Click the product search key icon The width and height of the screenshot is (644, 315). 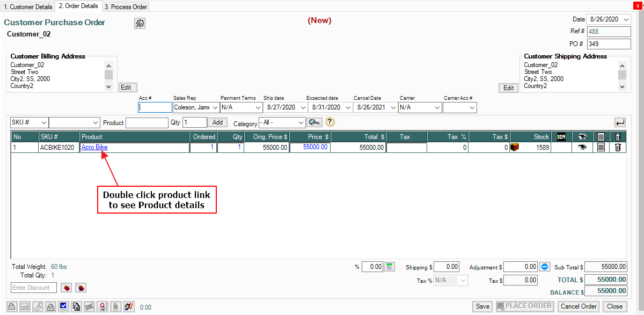(314, 122)
